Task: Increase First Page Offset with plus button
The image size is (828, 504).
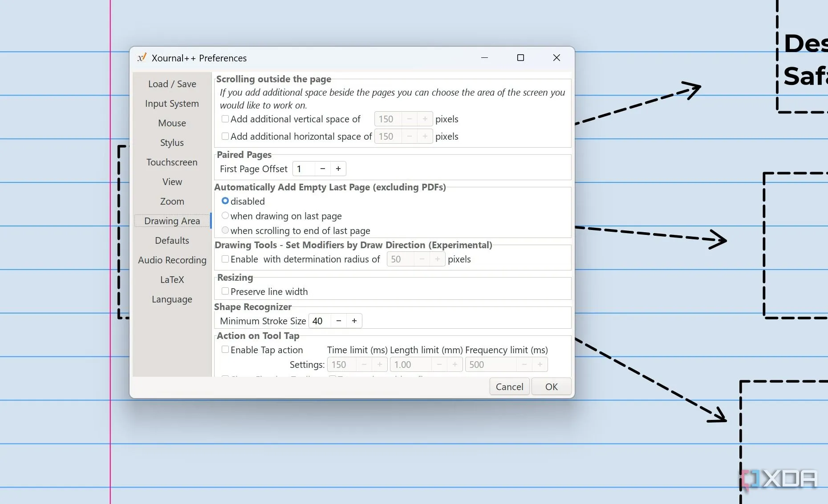Action: 338,169
